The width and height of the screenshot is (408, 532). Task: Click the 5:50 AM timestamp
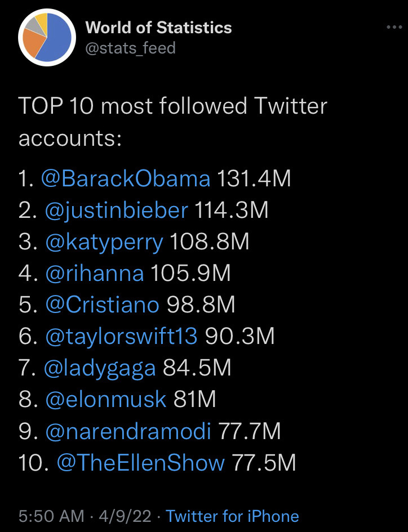click(51, 516)
